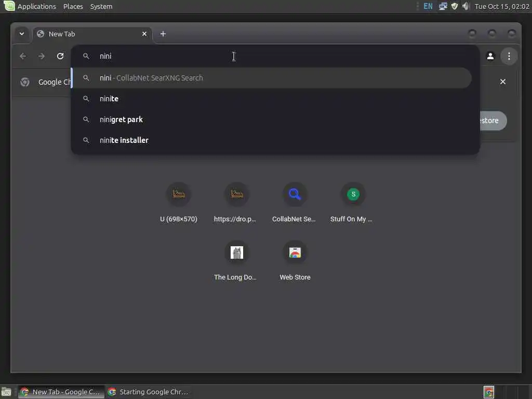532x399 pixels.
Task: Open the Applications menu
Action: point(37,6)
